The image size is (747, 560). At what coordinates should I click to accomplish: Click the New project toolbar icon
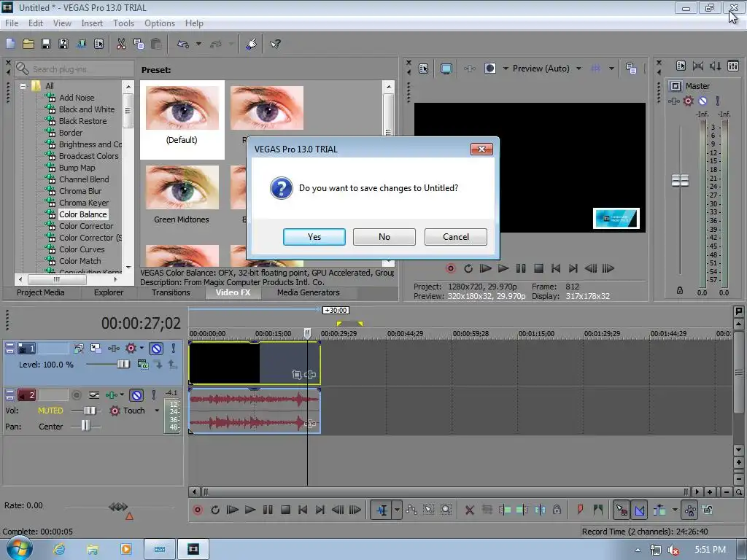pyautogui.click(x=10, y=44)
